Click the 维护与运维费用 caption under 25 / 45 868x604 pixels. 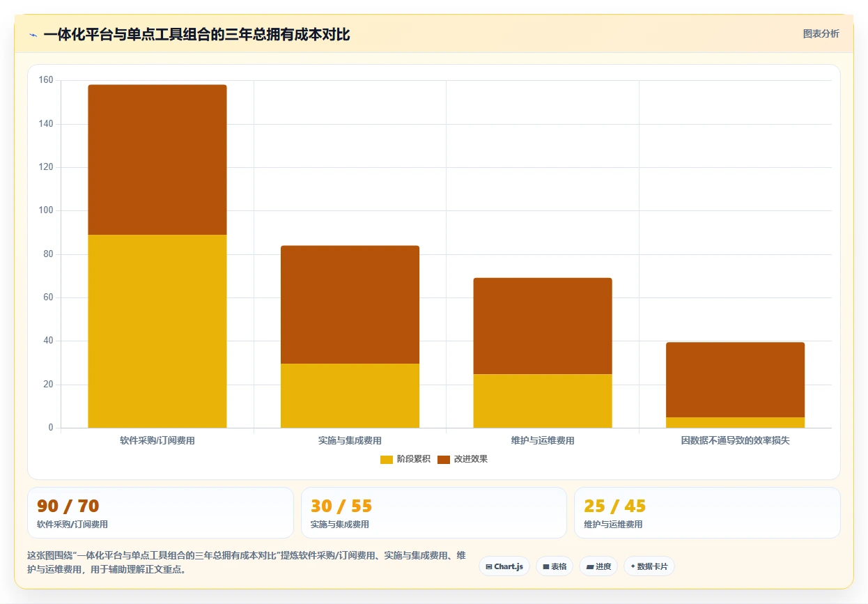pos(614,525)
